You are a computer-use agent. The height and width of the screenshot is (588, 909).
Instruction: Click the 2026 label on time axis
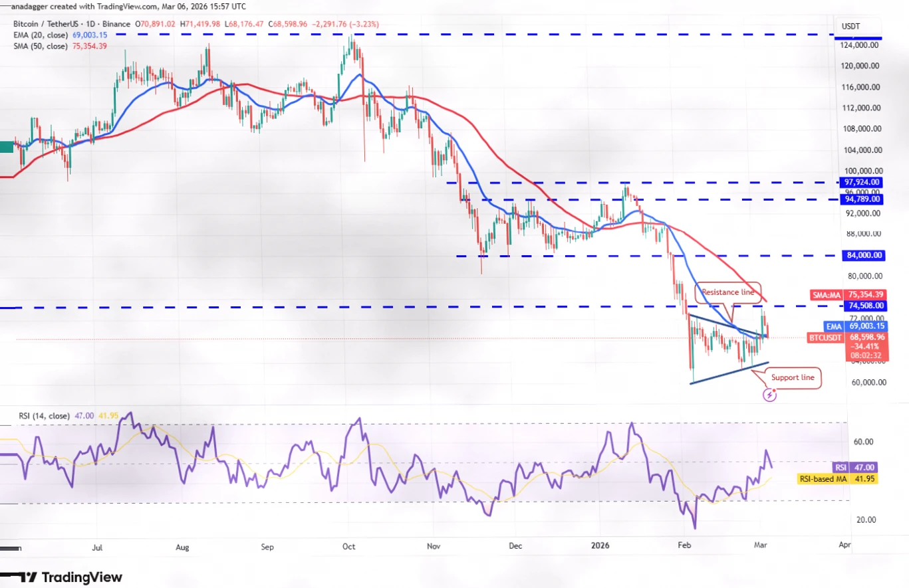(600, 545)
